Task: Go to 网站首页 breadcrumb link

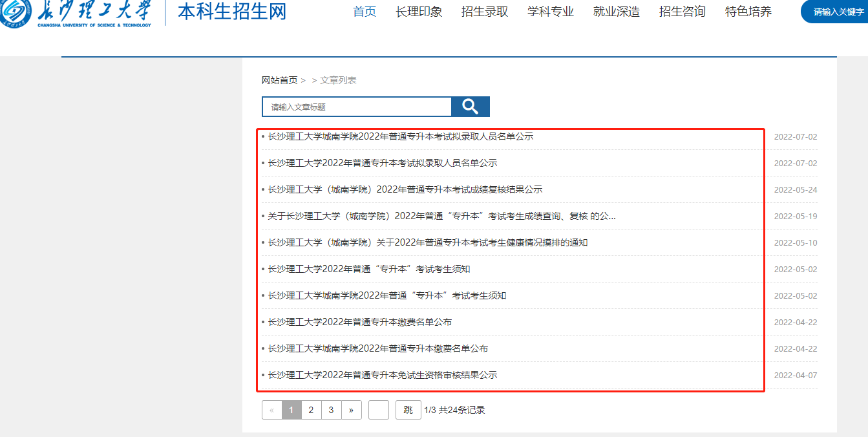Action: (x=279, y=80)
